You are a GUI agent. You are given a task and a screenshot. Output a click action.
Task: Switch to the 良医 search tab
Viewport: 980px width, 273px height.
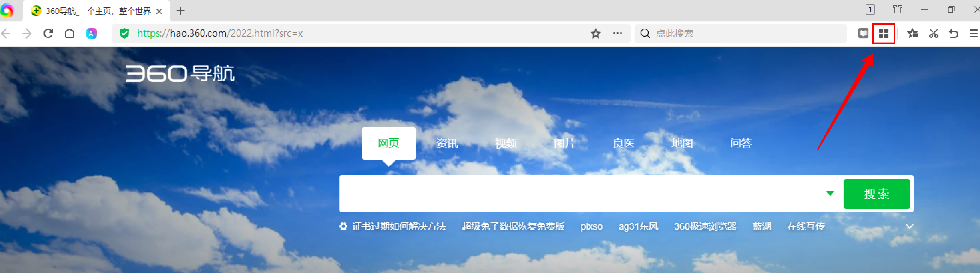coord(623,143)
